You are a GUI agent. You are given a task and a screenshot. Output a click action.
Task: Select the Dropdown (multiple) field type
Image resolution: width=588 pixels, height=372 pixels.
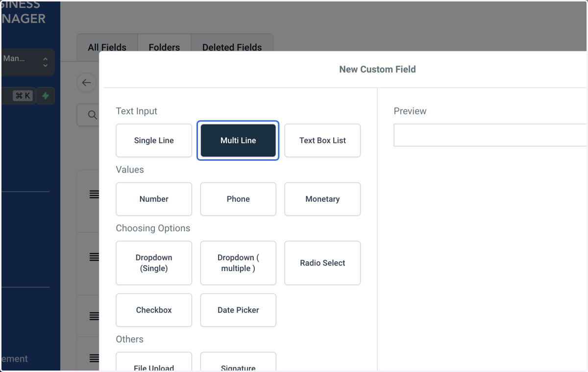pyautogui.click(x=238, y=263)
